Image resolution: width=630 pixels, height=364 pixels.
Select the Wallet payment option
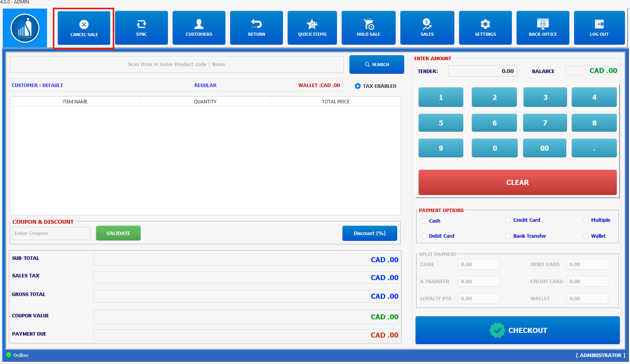tap(586, 236)
